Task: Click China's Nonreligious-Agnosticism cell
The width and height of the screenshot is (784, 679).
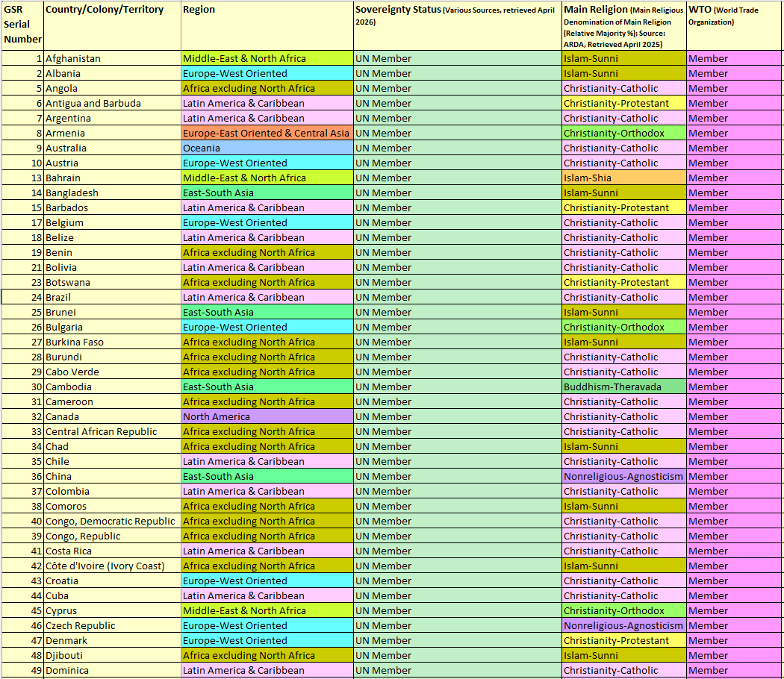Action: click(624, 477)
